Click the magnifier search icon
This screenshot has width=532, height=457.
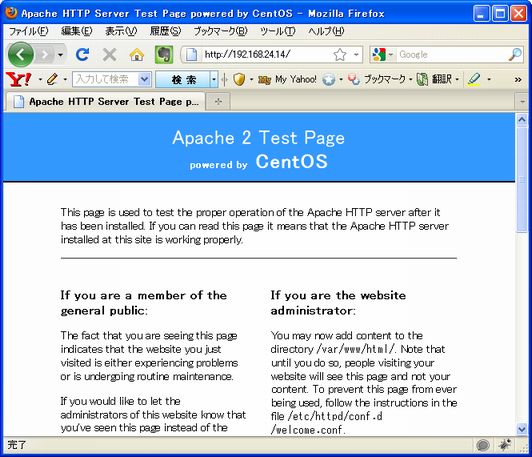tap(515, 54)
